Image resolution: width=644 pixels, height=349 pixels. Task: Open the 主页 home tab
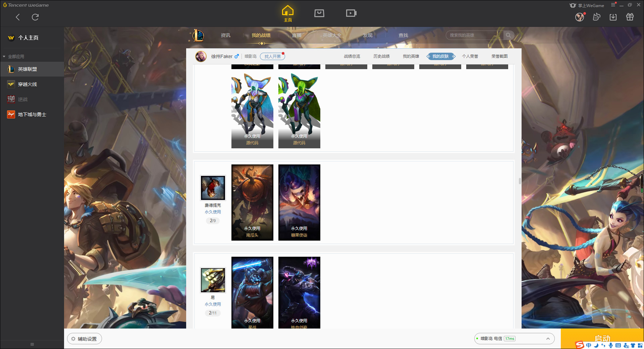pos(288,14)
